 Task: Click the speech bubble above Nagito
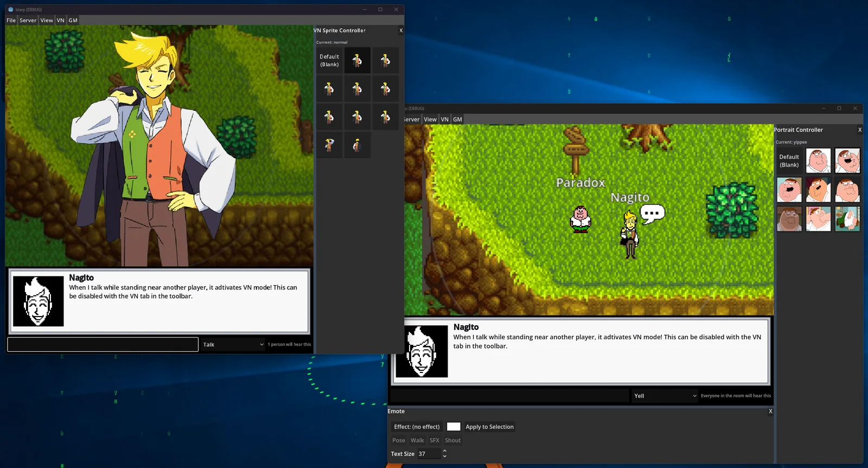pyautogui.click(x=653, y=213)
